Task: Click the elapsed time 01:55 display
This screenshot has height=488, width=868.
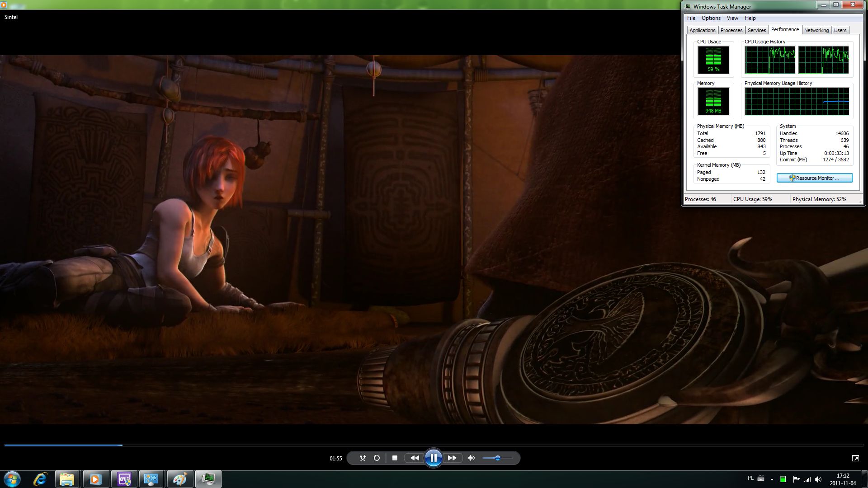Action: point(336,459)
